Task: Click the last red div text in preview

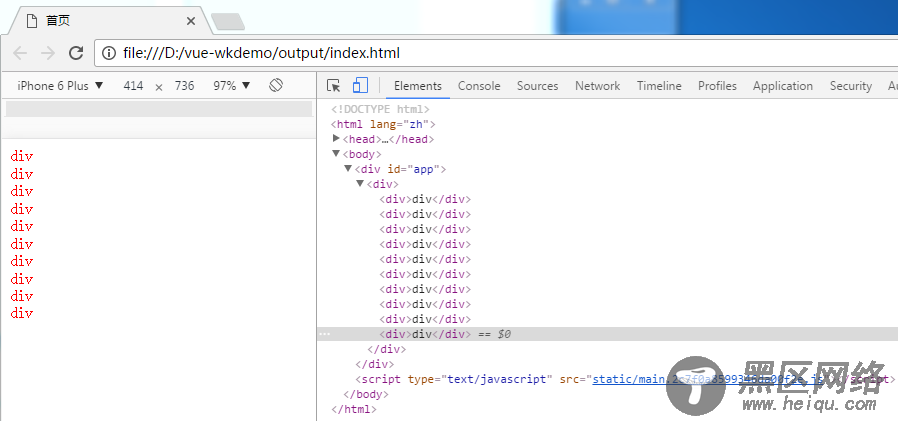Action: [x=22, y=313]
